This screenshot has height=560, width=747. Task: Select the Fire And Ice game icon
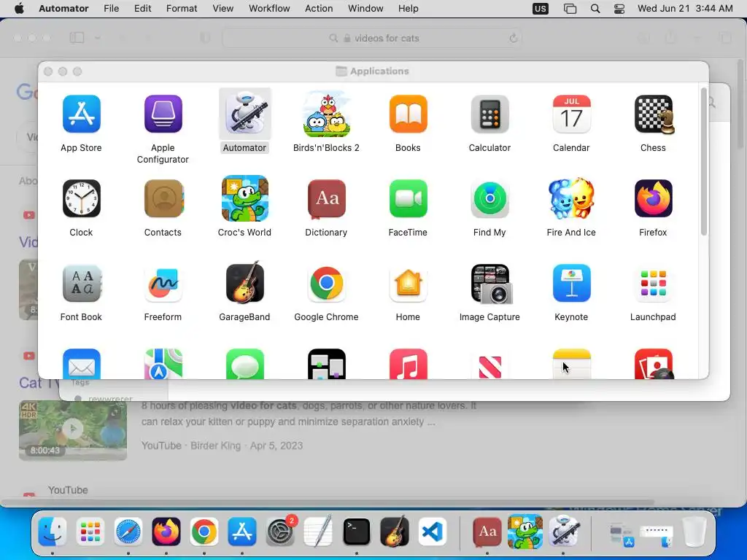(x=572, y=198)
